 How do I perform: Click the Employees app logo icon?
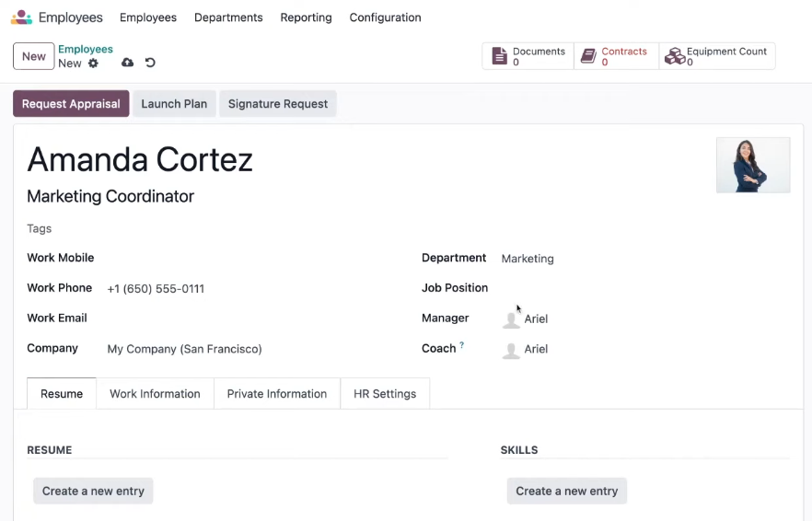[21, 17]
